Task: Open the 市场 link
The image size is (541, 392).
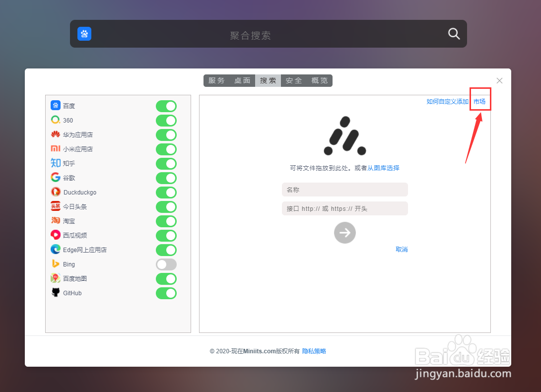Action: coord(479,101)
